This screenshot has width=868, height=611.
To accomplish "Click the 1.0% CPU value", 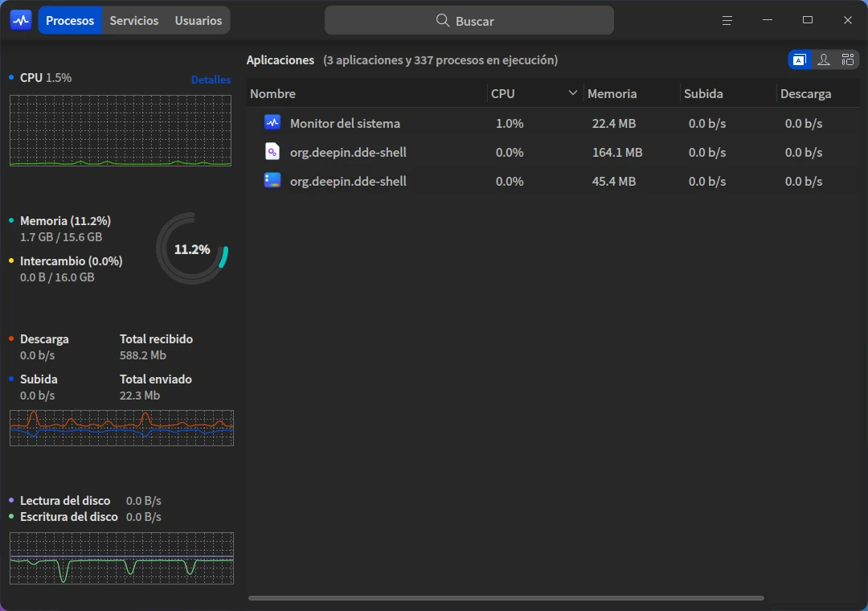I will [510, 124].
